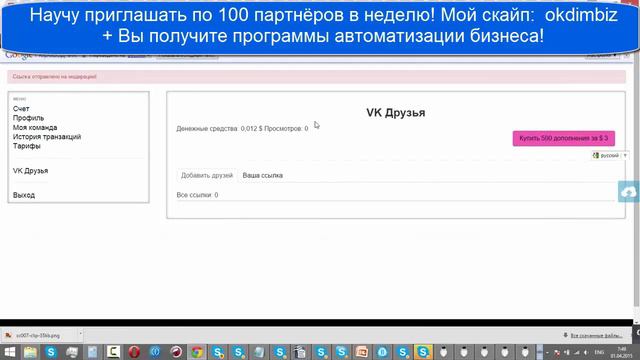Click the 'Денежные средства: 0,012 $' text
Screen dimensions: 640x360
click(x=219, y=129)
